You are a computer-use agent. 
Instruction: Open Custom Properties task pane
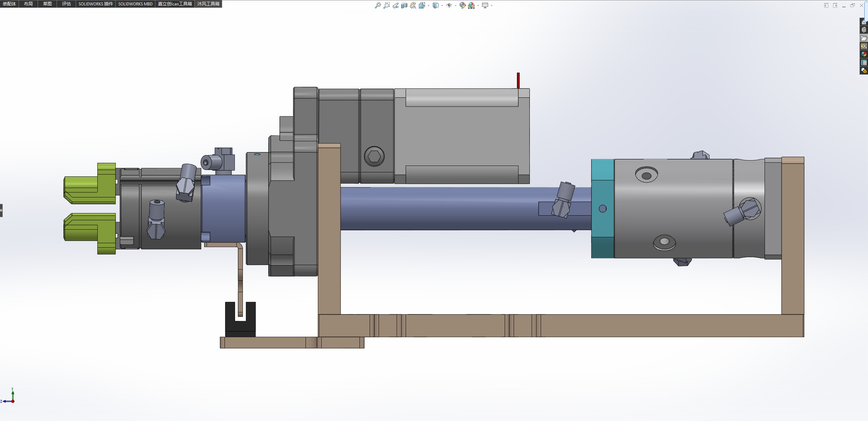(x=864, y=62)
